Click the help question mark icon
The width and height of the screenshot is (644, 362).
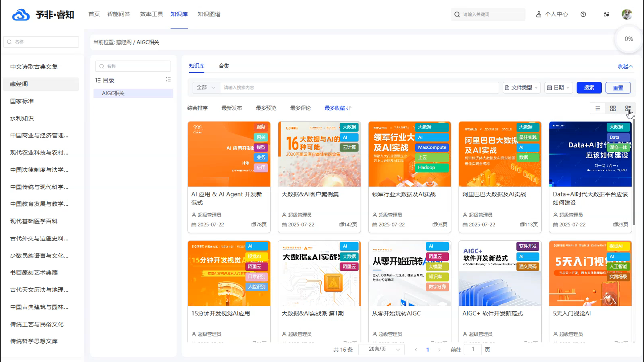pyautogui.click(x=583, y=14)
